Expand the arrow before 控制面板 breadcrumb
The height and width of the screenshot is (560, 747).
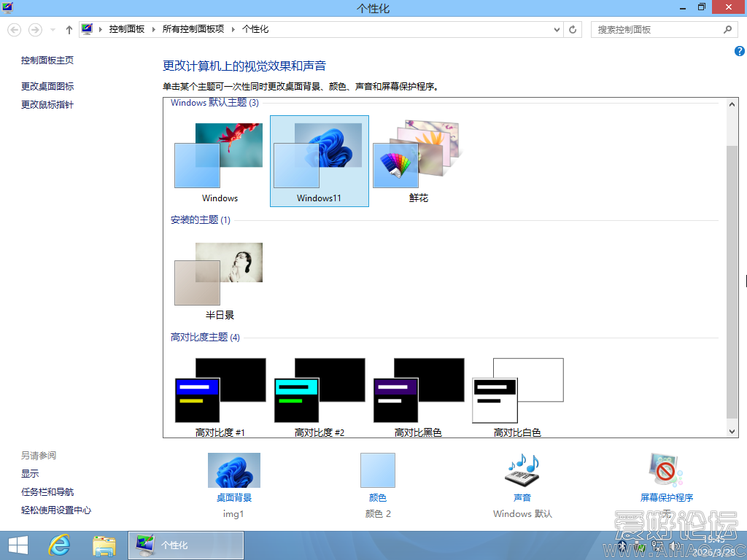pyautogui.click(x=101, y=29)
